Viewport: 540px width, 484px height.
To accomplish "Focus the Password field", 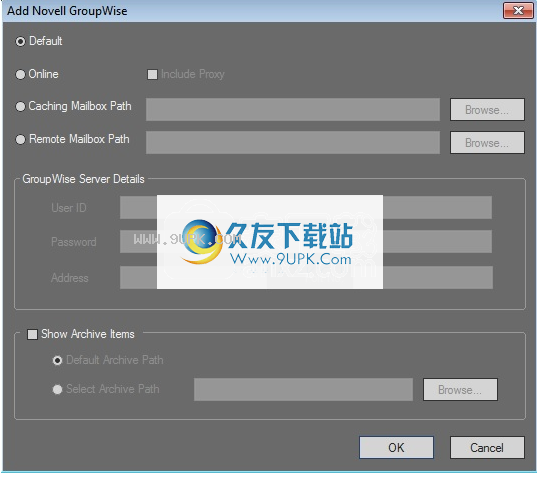I will click(x=306, y=242).
